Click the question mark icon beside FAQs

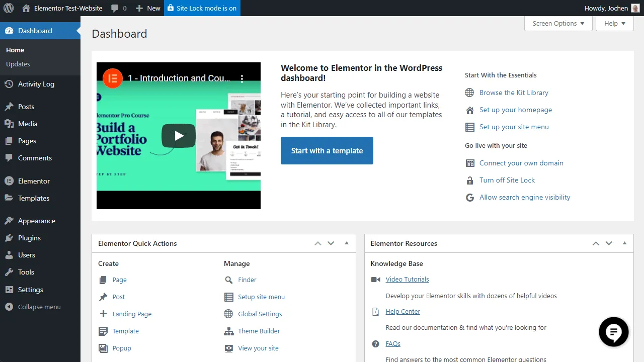point(375,344)
